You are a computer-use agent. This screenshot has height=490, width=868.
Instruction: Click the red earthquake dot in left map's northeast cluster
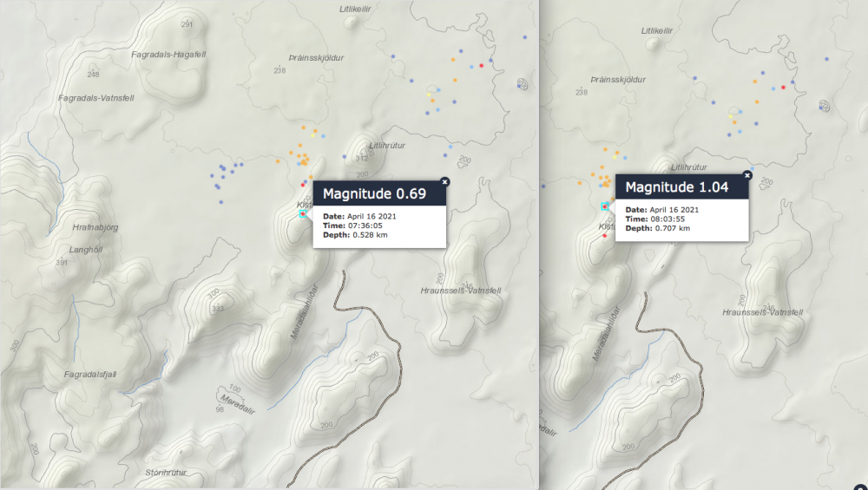click(481, 66)
